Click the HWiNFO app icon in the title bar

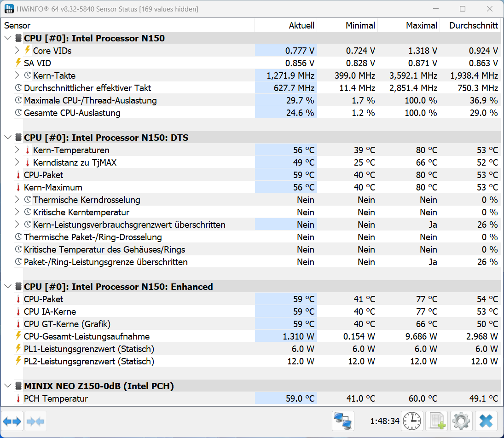[9, 9]
